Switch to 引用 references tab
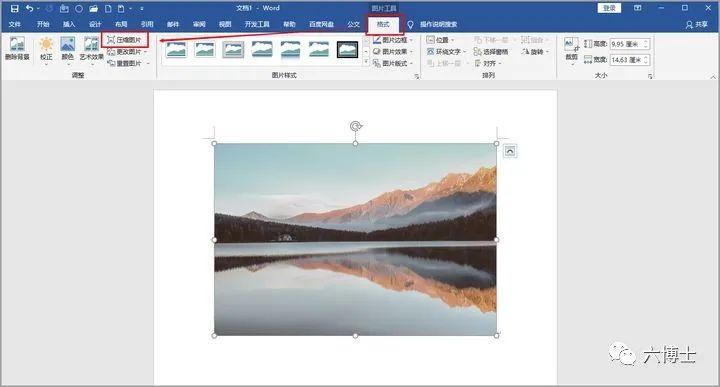This screenshot has height=387, width=720. point(147,24)
